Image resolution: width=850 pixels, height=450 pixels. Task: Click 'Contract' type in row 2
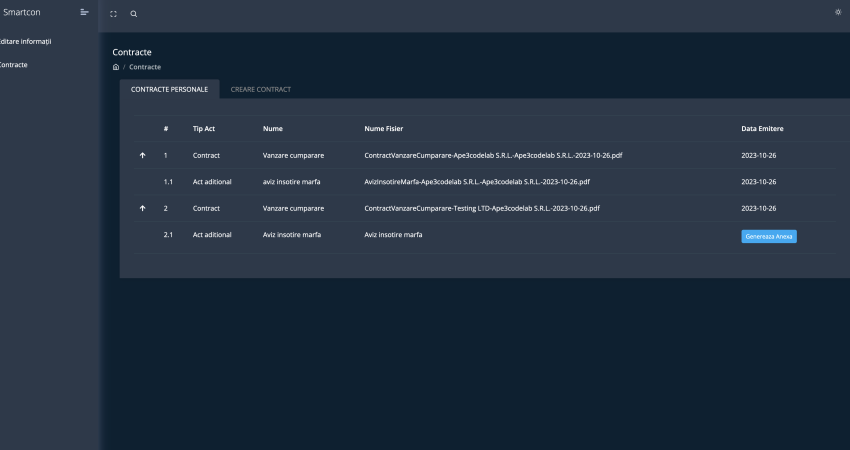[206, 209]
